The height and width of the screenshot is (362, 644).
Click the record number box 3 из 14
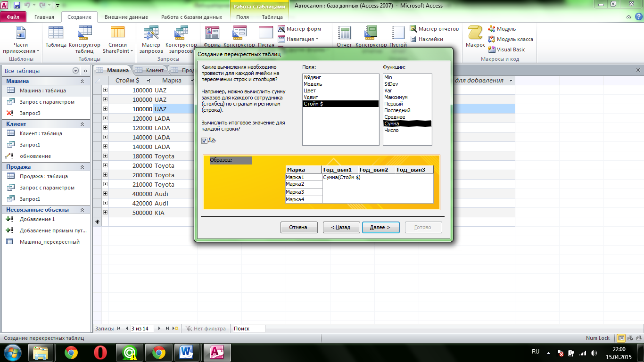tap(142, 329)
